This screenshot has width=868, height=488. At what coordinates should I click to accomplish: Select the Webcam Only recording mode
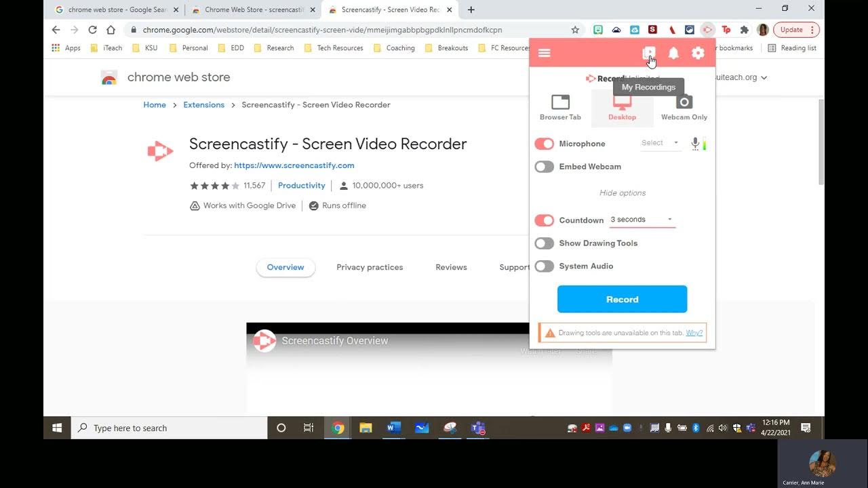(x=684, y=108)
